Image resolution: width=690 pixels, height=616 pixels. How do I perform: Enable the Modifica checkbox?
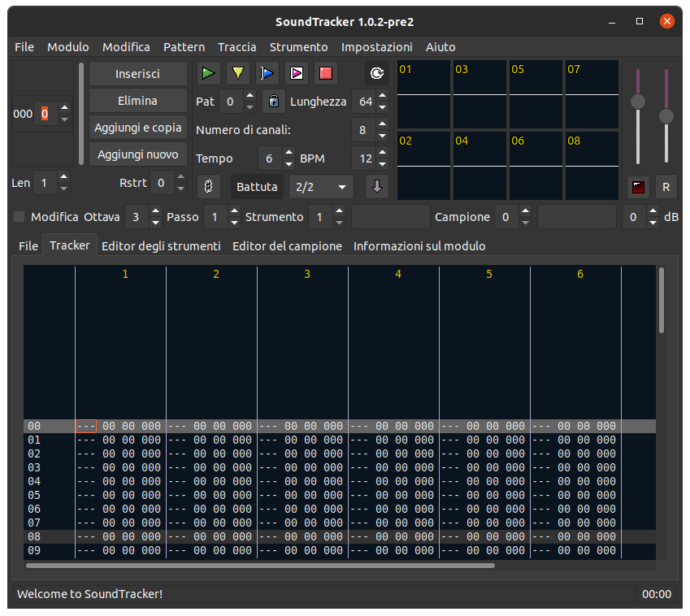(20, 216)
